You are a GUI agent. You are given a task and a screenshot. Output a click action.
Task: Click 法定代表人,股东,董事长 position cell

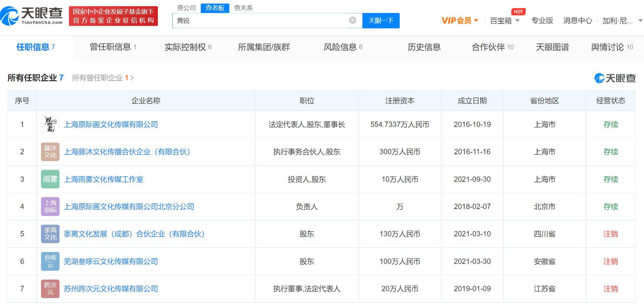307,124
